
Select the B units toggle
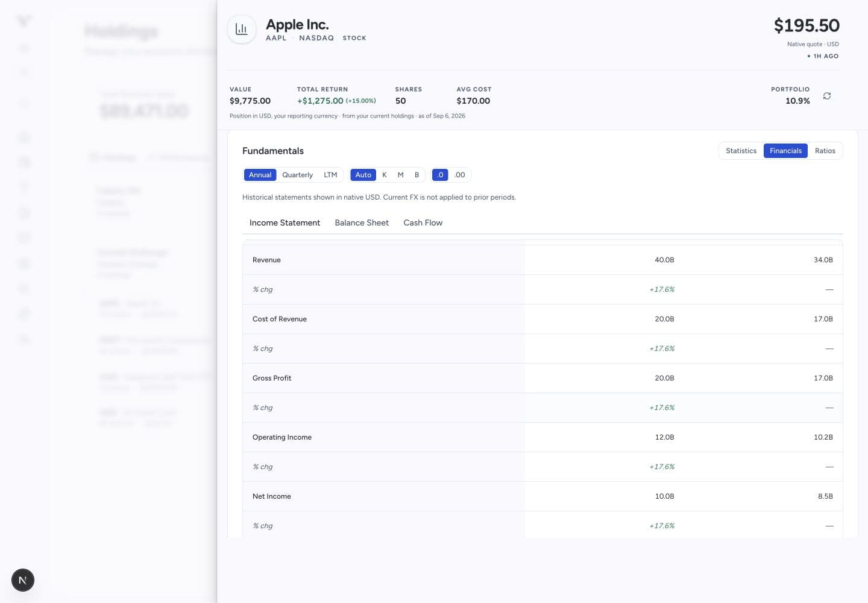tap(417, 175)
